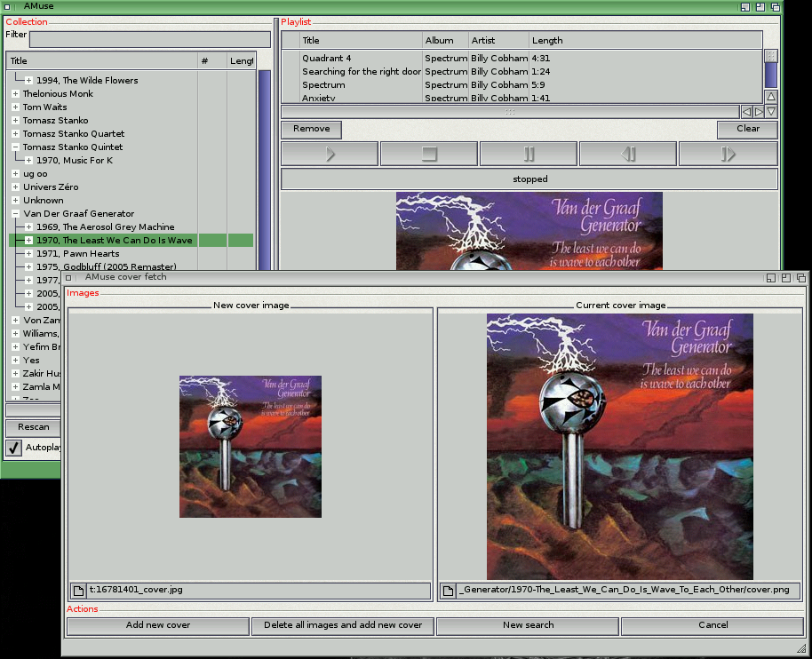The image size is (812, 659).
Task: Click the AMuse cover fetch window close gadget
Action: click(68, 277)
